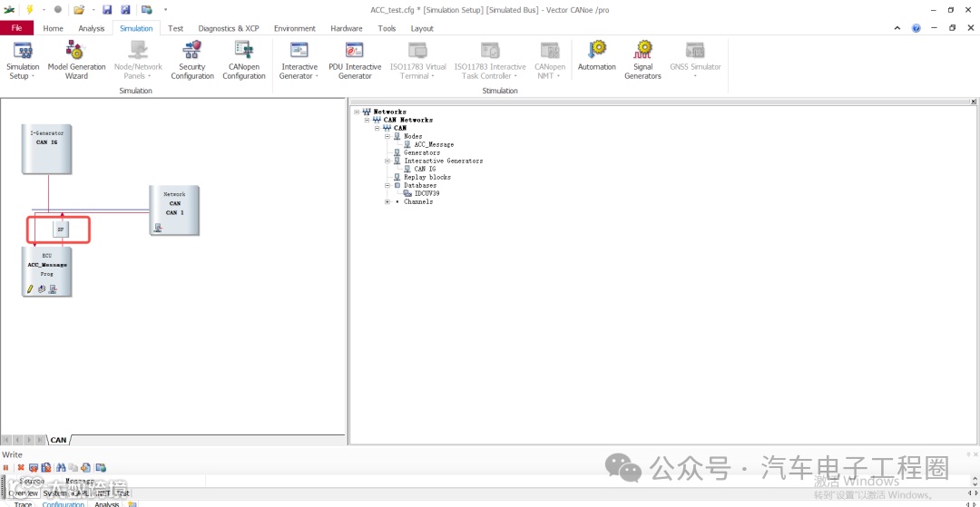The height and width of the screenshot is (507, 980).
Task: Open the Test ribbon tab
Action: click(x=176, y=28)
